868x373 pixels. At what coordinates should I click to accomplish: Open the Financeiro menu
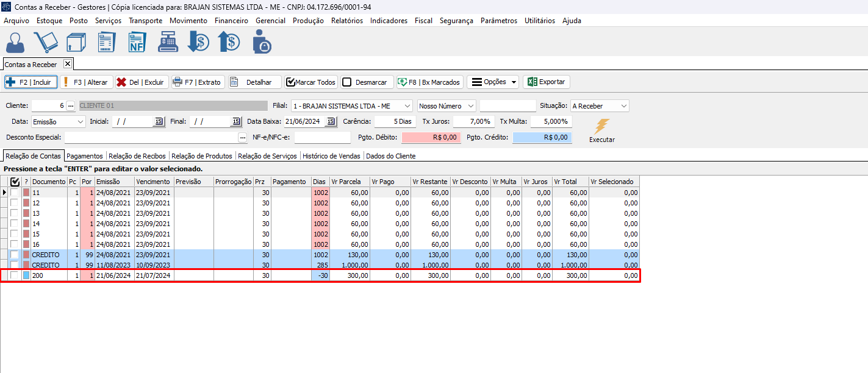pyautogui.click(x=231, y=20)
